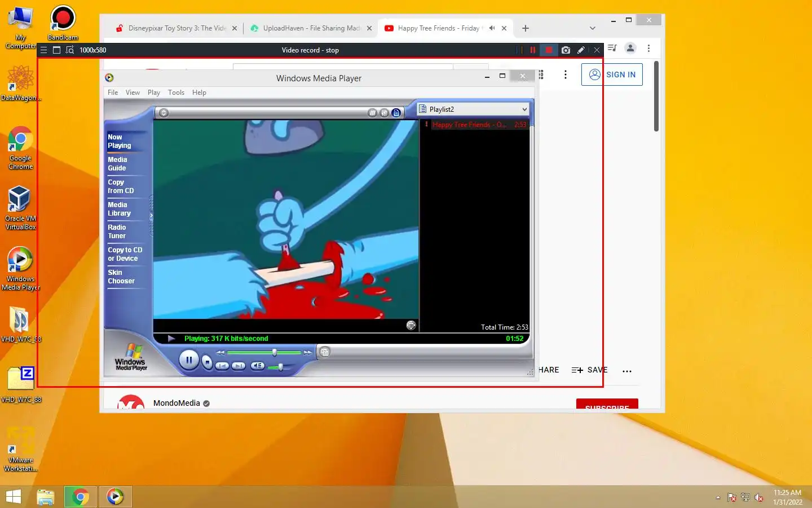The height and width of the screenshot is (508, 812).
Task: Collapse the taskbar side handle in Media Player
Action: point(151,216)
